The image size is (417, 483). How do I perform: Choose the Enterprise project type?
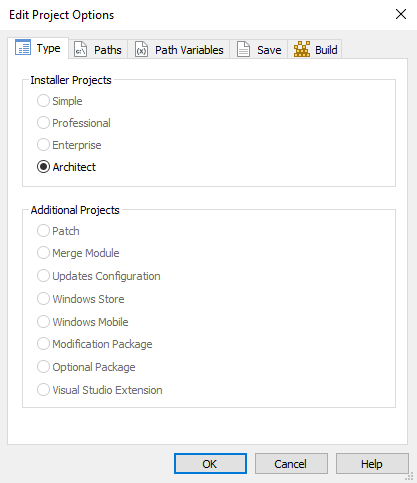[69, 145]
